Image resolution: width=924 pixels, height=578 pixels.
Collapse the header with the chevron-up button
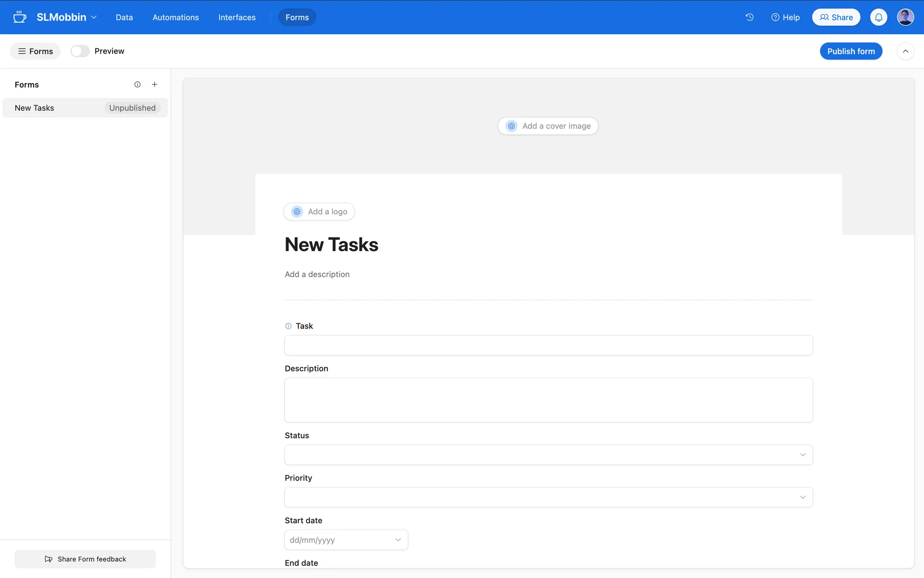click(905, 51)
